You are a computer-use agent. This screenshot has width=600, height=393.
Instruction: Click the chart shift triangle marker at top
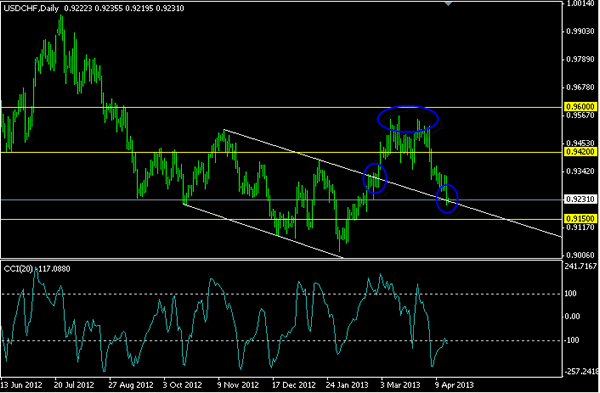(x=448, y=4)
